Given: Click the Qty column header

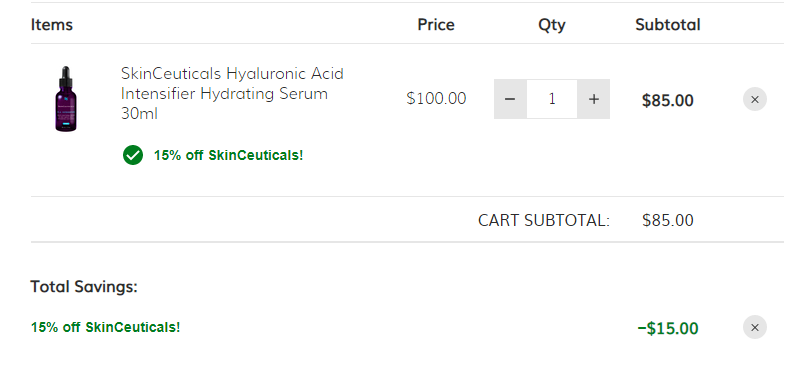Looking at the screenshot, I should (x=552, y=25).
